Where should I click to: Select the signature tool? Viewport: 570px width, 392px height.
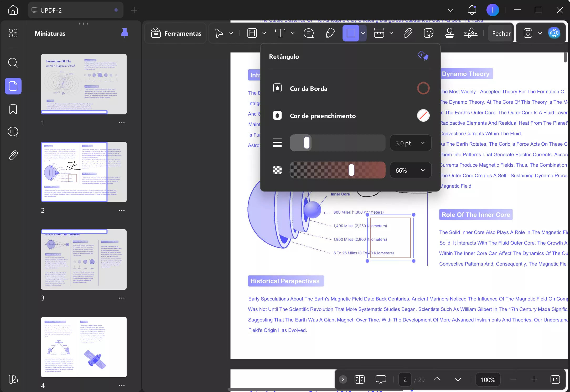pyautogui.click(x=471, y=33)
